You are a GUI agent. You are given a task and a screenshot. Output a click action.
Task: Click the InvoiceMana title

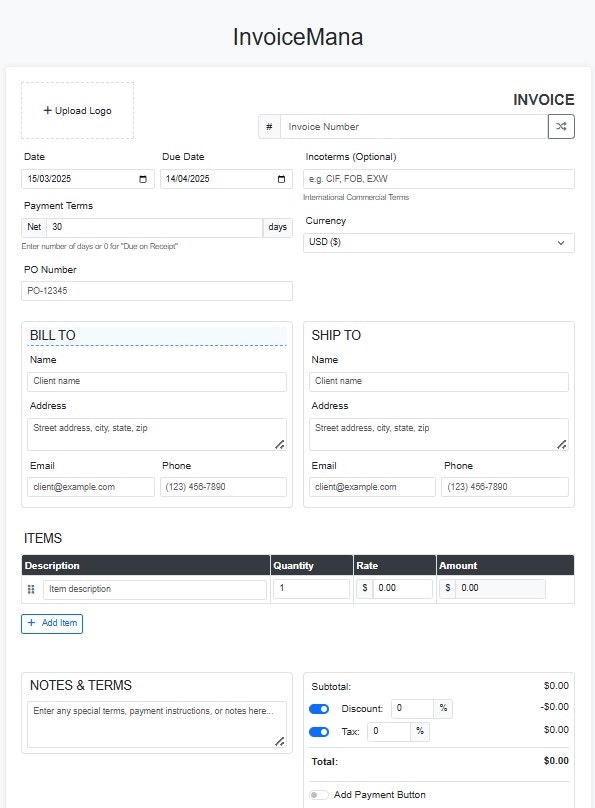point(298,37)
